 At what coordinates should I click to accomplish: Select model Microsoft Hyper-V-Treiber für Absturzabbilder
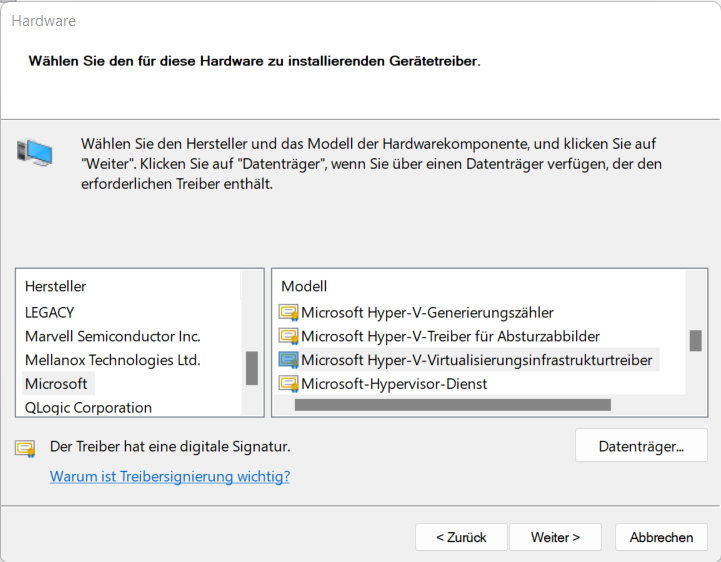(451, 337)
